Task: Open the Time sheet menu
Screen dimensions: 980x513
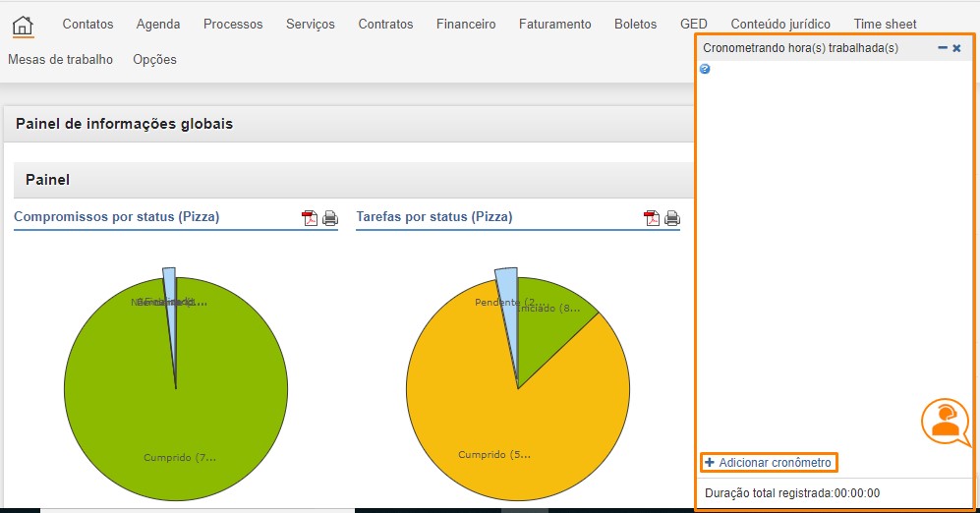Action: [885, 24]
